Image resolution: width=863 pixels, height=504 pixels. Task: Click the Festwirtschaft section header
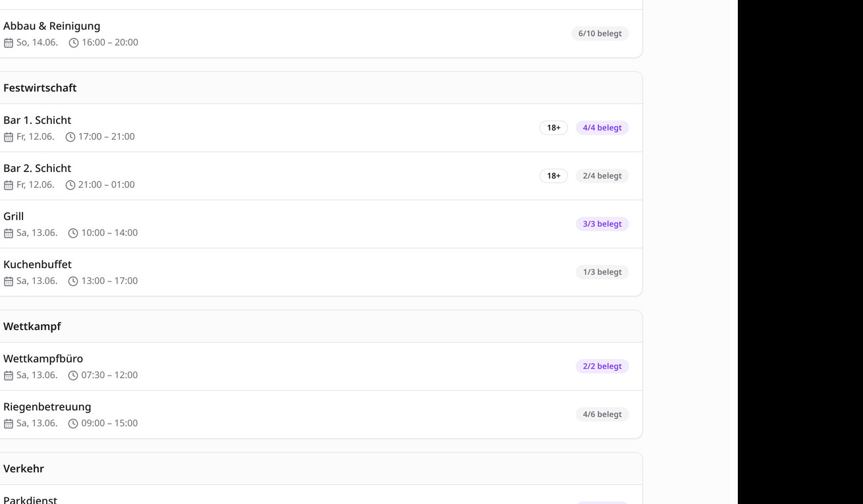point(40,88)
